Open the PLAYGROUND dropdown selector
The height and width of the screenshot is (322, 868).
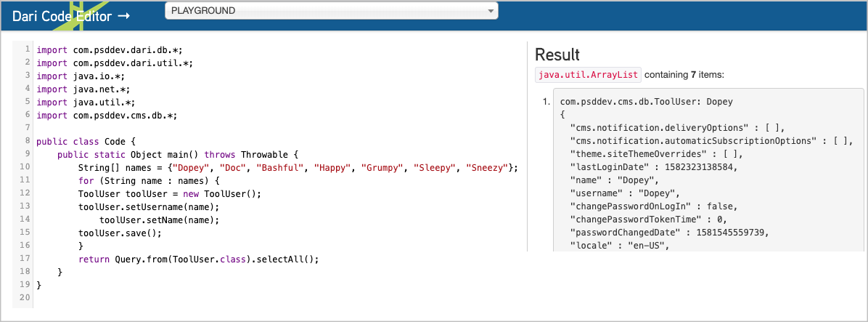click(x=331, y=10)
